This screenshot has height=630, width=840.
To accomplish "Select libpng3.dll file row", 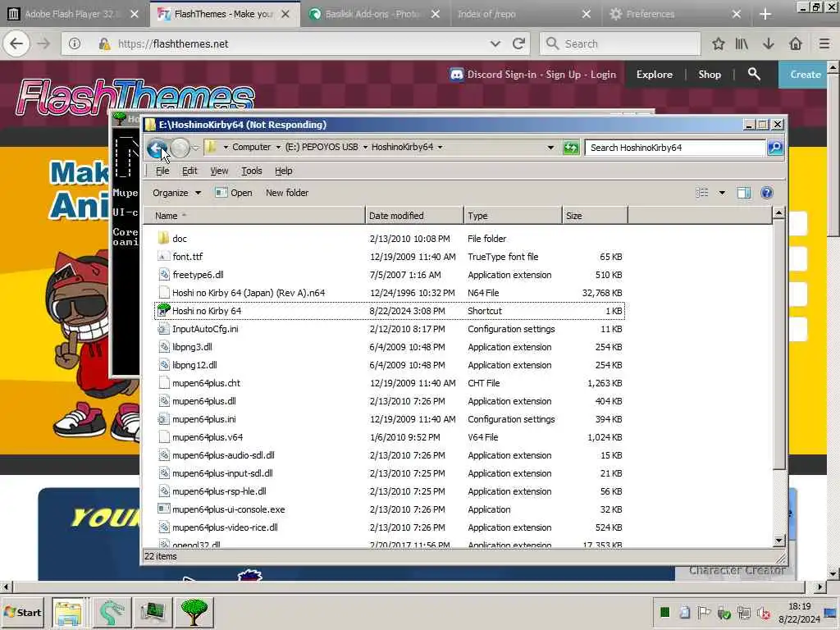I will point(390,347).
